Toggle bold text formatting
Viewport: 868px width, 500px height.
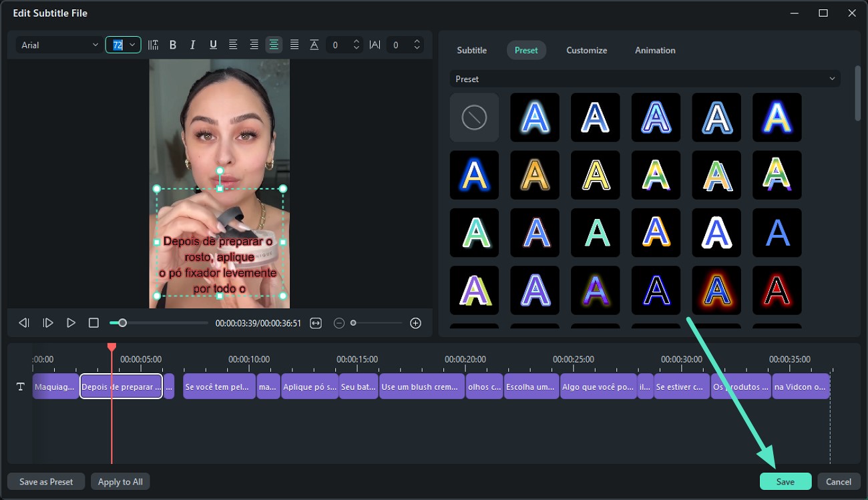pyautogui.click(x=173, y=45)
